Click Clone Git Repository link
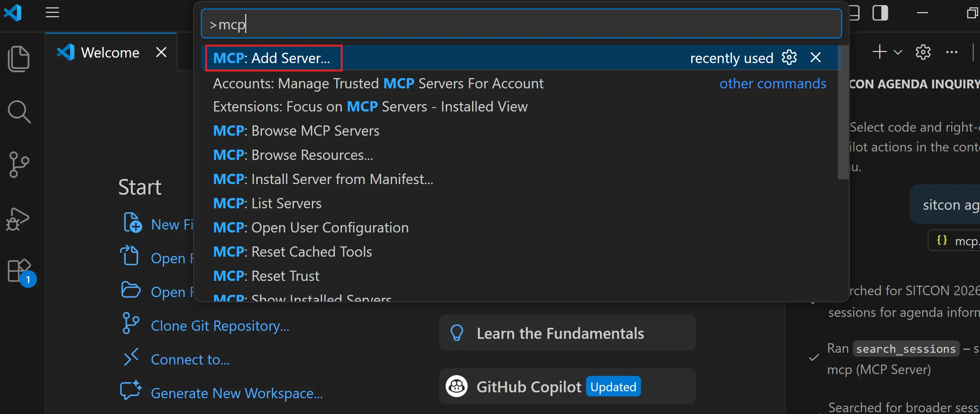 220,326
